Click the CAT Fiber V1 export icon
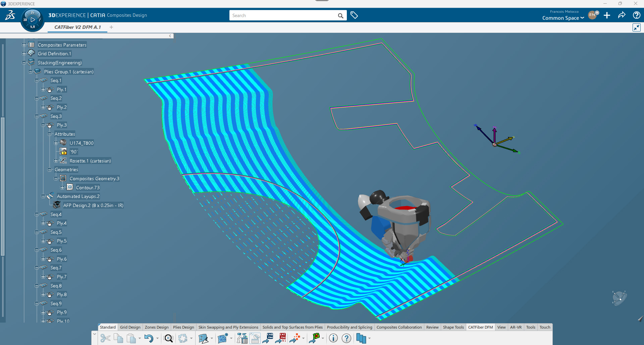The width and height of the screenshot is (644, 345). 281,339
